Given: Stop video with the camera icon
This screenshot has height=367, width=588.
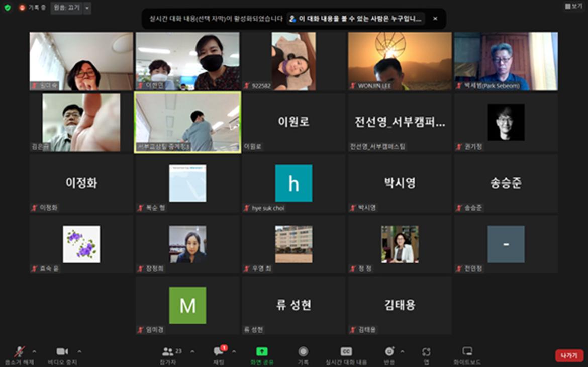Looking at the screenshot, I should 62,352.
